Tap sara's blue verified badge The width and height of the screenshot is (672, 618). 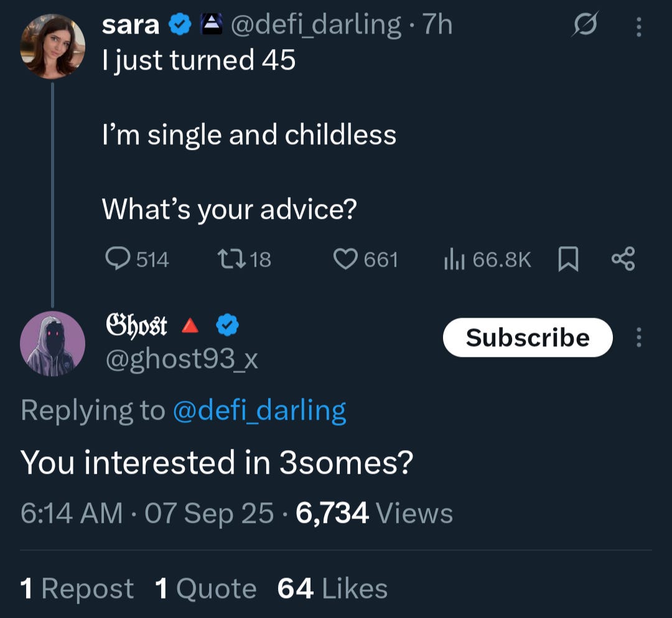pos(180,25)
